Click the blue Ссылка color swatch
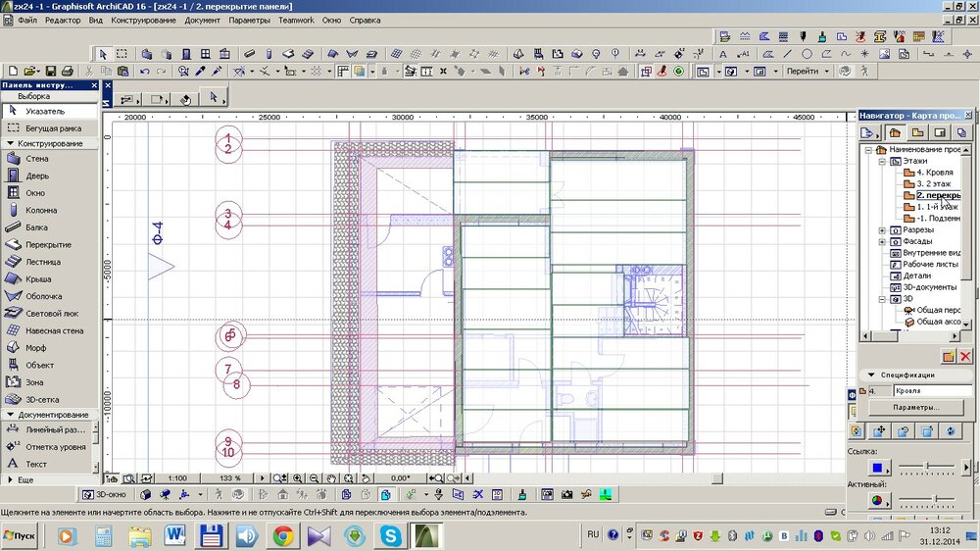980x551 pixels. (877, 467)
